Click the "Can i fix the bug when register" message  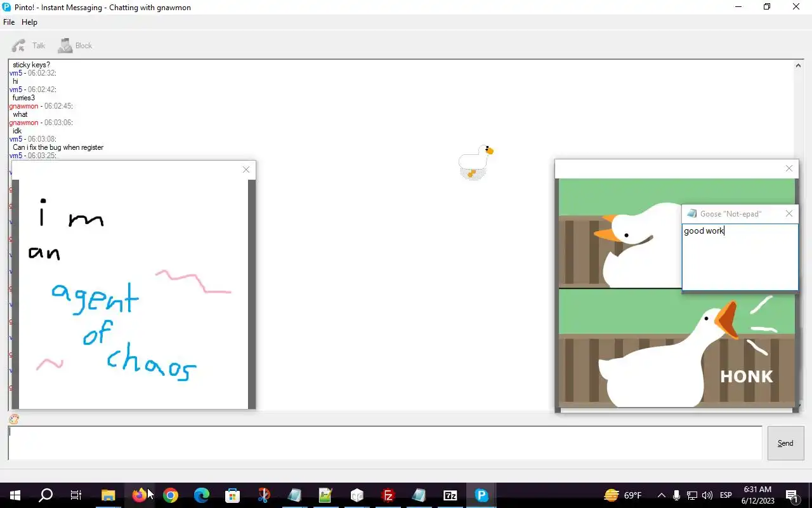58,147
